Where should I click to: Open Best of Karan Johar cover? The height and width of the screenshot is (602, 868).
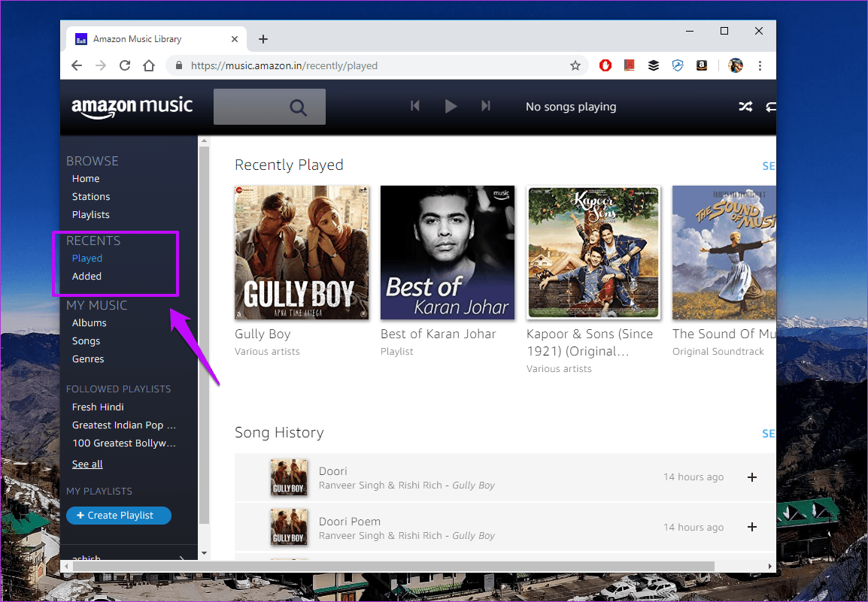coord(448,253)
